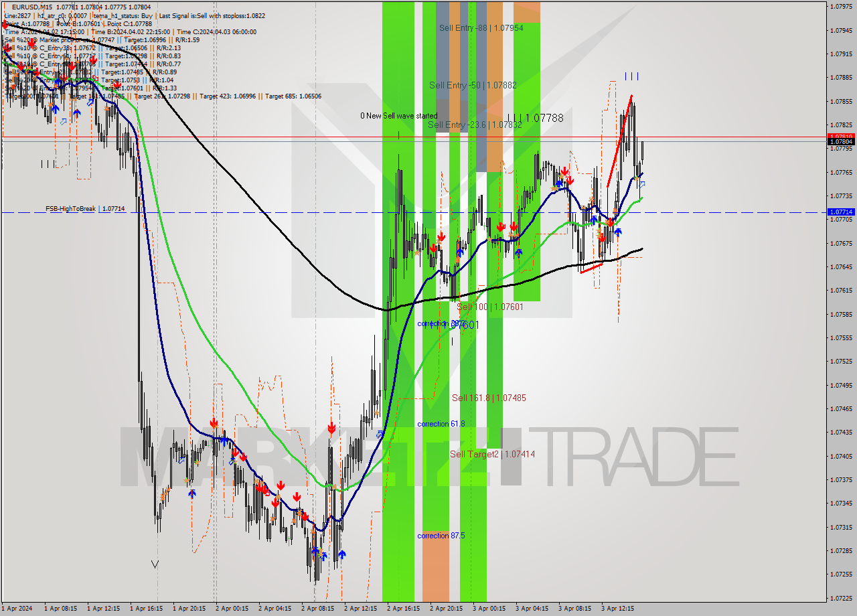Screen dimensions: 857x616
Task: Click the 1.07675 price scale value
Action: pos(841,243)
